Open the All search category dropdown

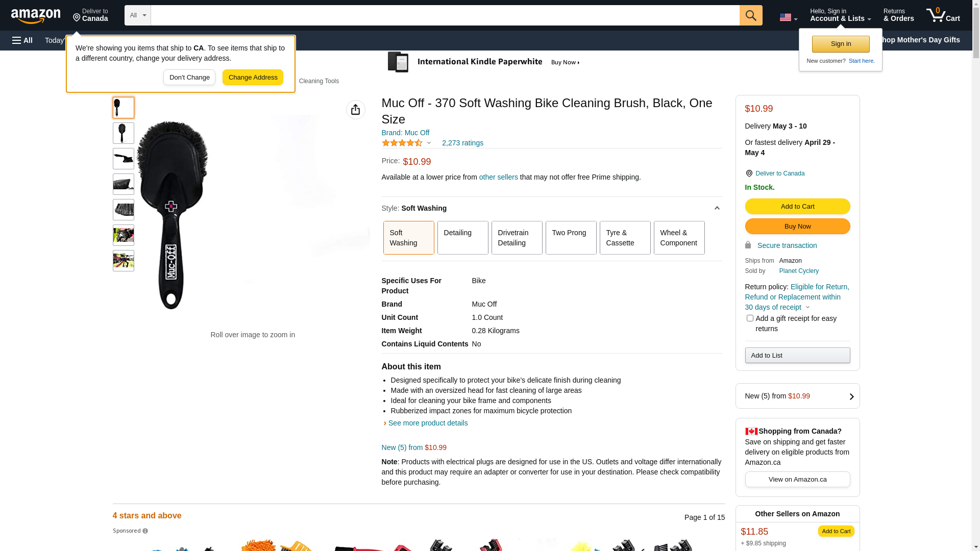point(137,15)
